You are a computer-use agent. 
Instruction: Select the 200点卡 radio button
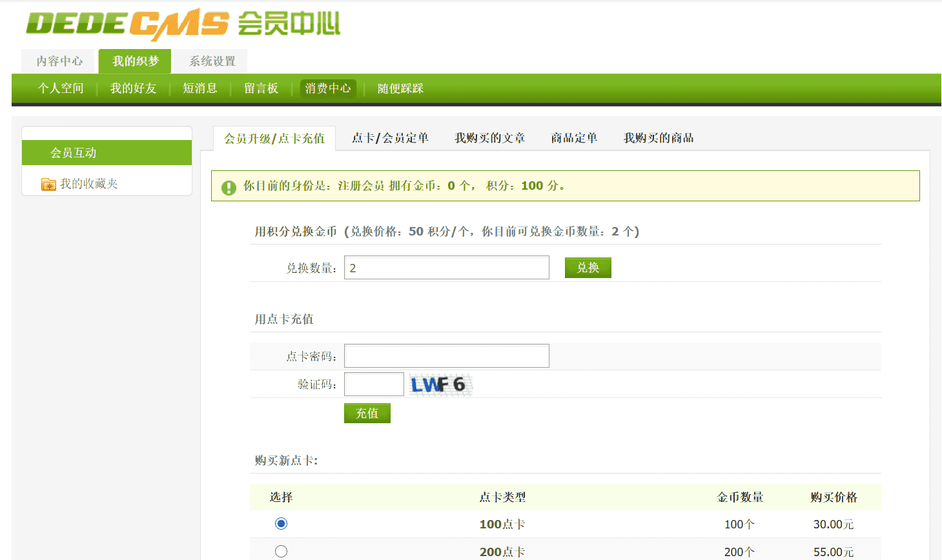click(x=281, y=552)
